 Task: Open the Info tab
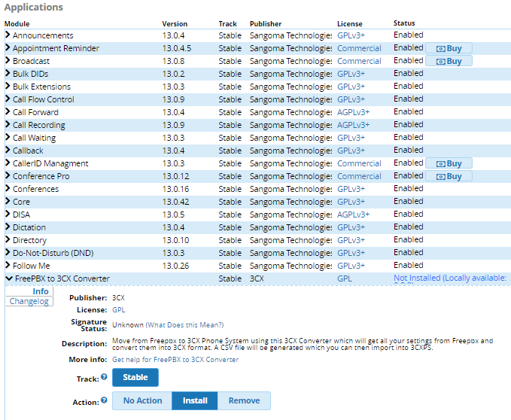[x=41, y=291]
